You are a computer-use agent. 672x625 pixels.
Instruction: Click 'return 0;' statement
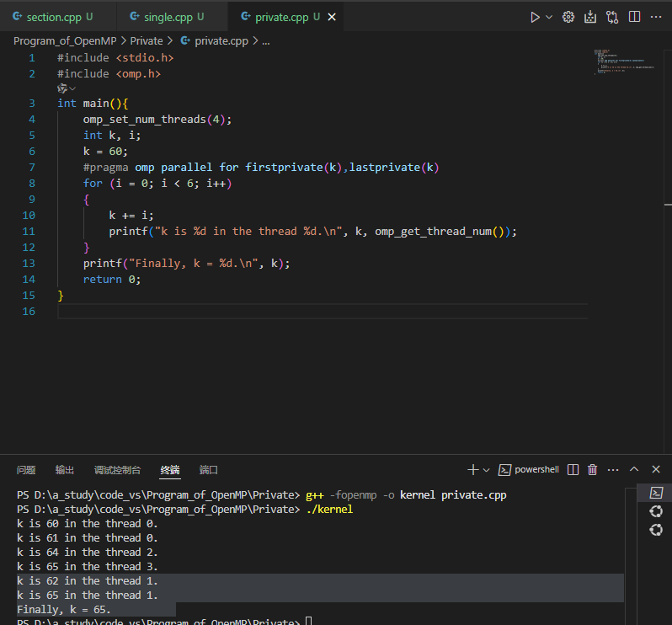click(x=112, y=280)
